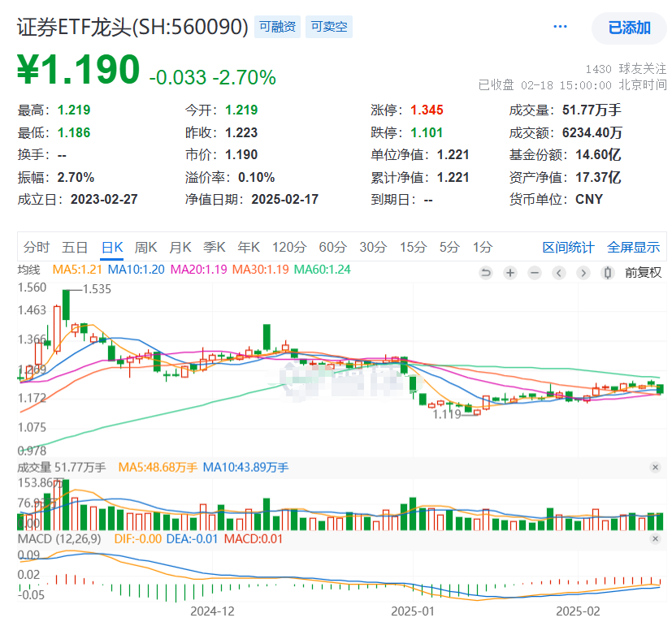
Task: Pan the chart right using right arrow icon
Action: [583, 273]
